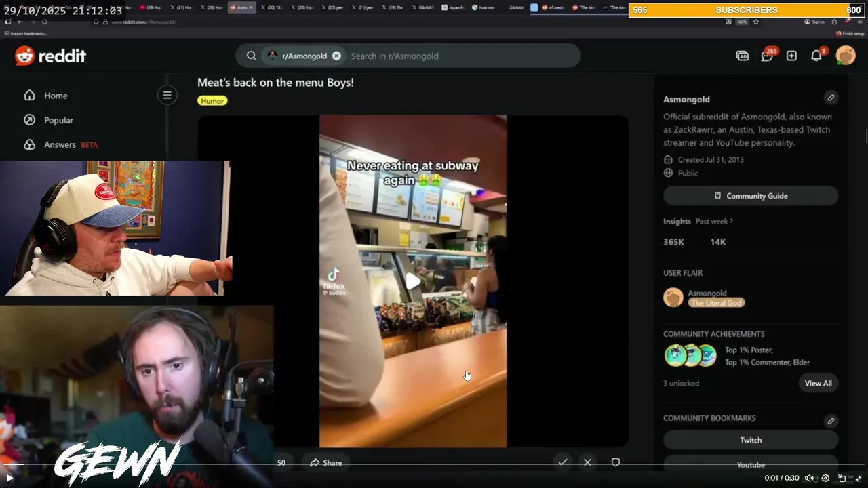Click the Asmongold user flair avatar
868x488 pixels.
click(673, 298)
